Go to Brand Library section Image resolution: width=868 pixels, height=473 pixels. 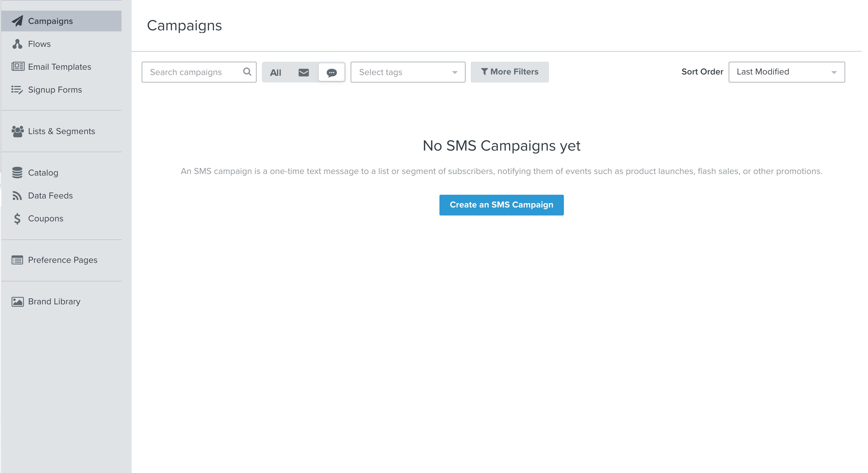[54, 301]
